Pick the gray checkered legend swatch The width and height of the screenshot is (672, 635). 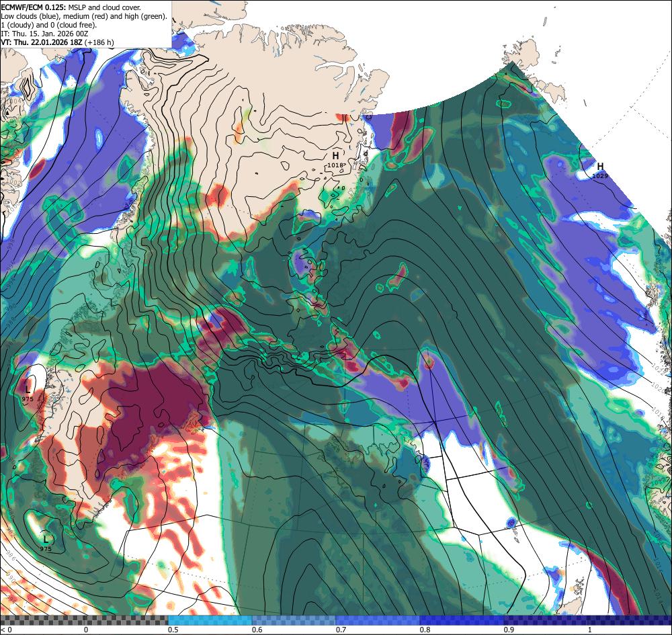[x=84, y=620]
